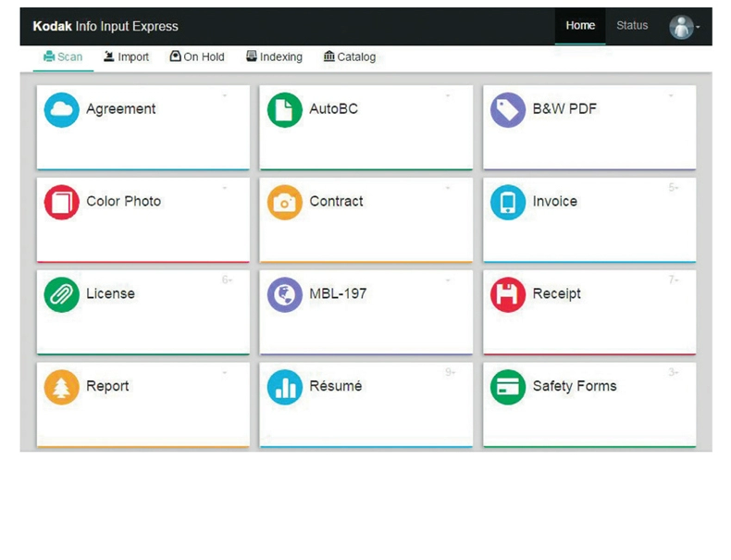Open the AutoBC tile dropdown arrow
This screenshot has height=560, width=731.
click(x=448, y=95)
